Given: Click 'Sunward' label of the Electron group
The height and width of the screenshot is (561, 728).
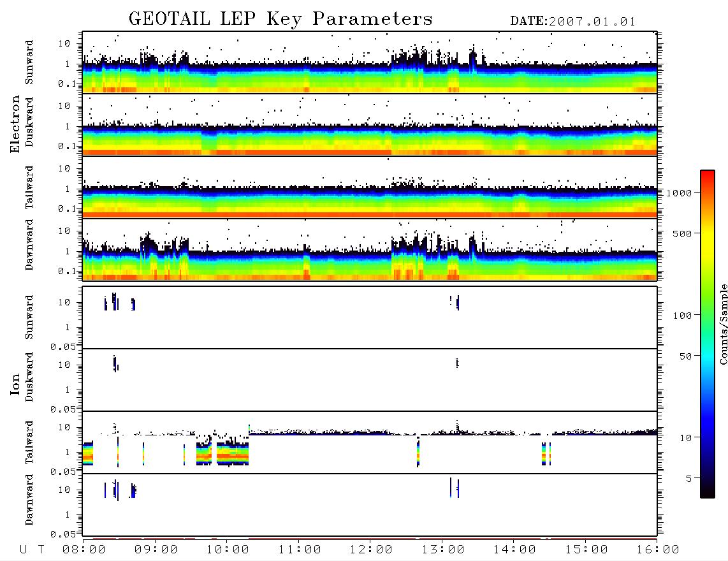Looking at the screenshot, I should click(29, 62).
